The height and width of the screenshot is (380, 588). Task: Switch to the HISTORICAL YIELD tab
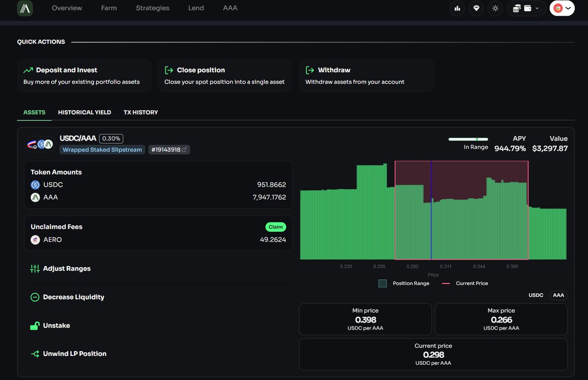tap(85, 112)
